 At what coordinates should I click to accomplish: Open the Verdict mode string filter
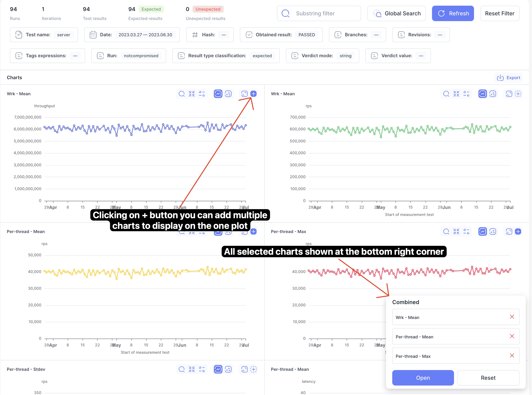322,56
